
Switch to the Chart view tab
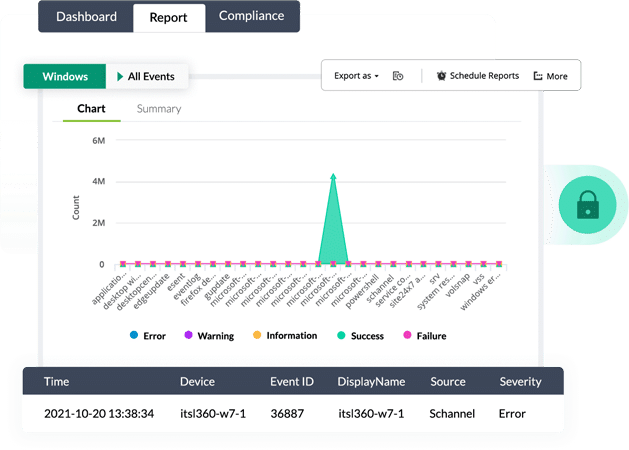tap(91, 109)
